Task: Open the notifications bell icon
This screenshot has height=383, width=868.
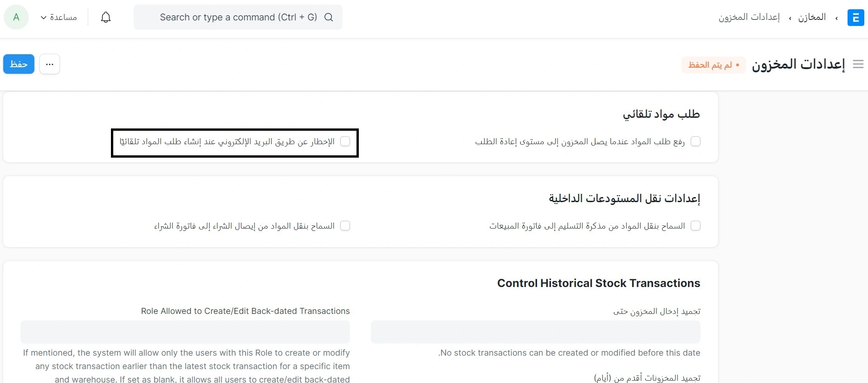Action: [x=106, y=17]
